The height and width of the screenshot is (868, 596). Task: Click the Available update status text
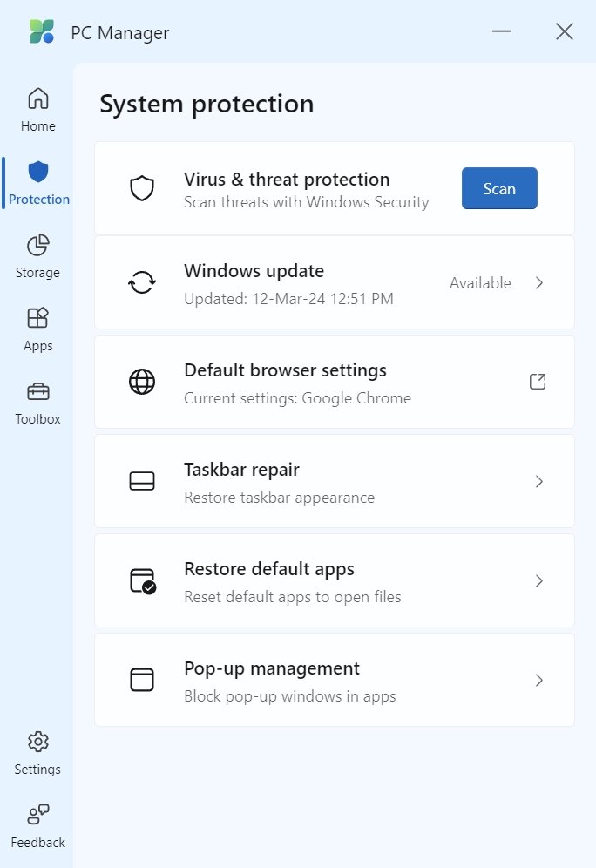(x=480, y=282)
